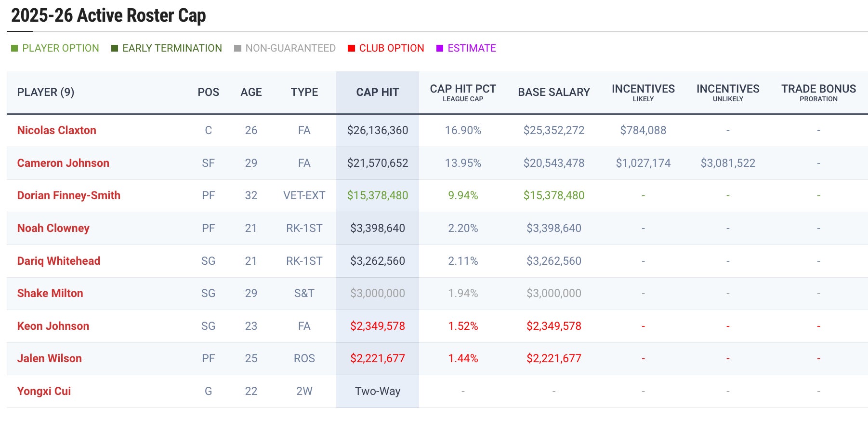868x434 pixels.
Task: Open Nicolas Claxton's player page
Action: coord(56,130)
